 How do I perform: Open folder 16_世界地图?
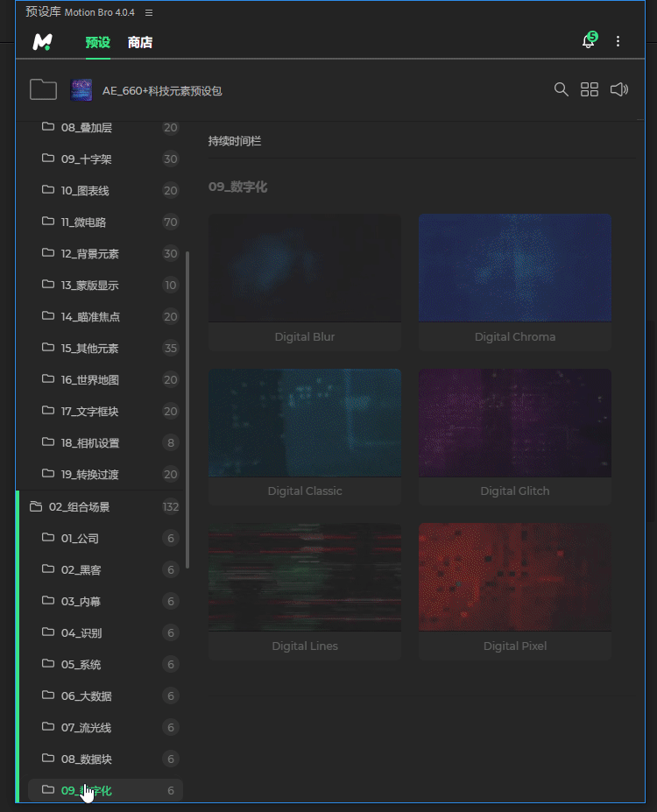coord(105,380)
